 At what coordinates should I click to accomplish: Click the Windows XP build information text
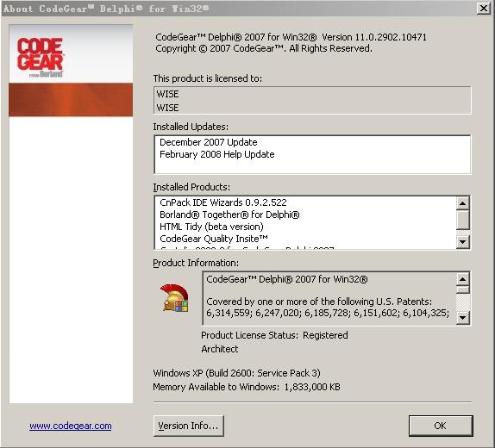[237, 373]
